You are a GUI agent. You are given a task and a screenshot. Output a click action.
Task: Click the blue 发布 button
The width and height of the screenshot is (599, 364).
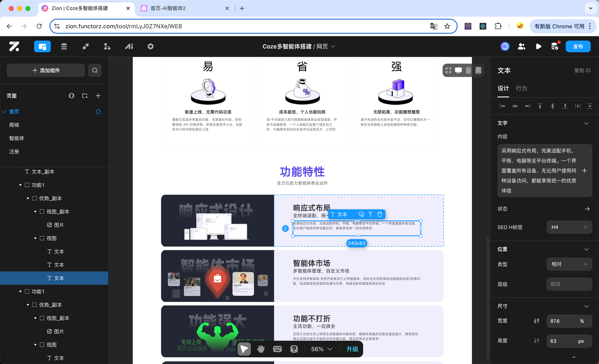pos(578,46)
